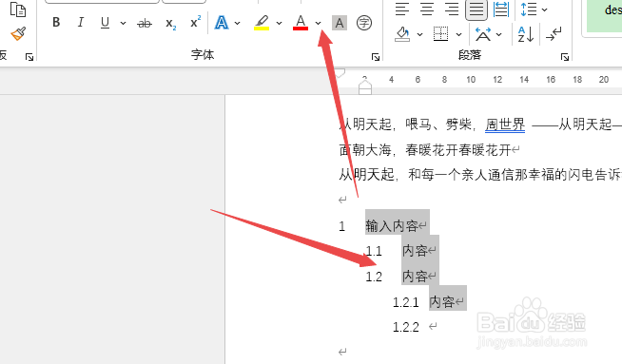Toggle subscript formatting
The image size is (622, 364).
point(170,24)
